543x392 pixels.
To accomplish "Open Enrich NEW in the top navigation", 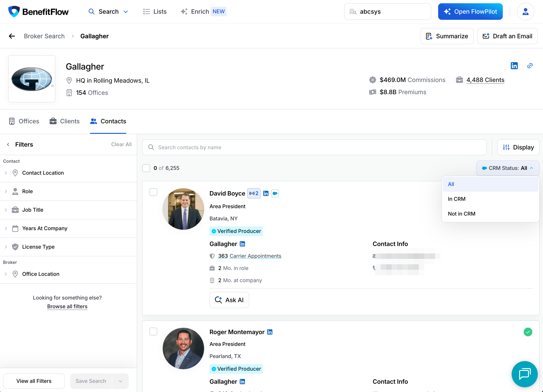I will (x=203, y=12).
